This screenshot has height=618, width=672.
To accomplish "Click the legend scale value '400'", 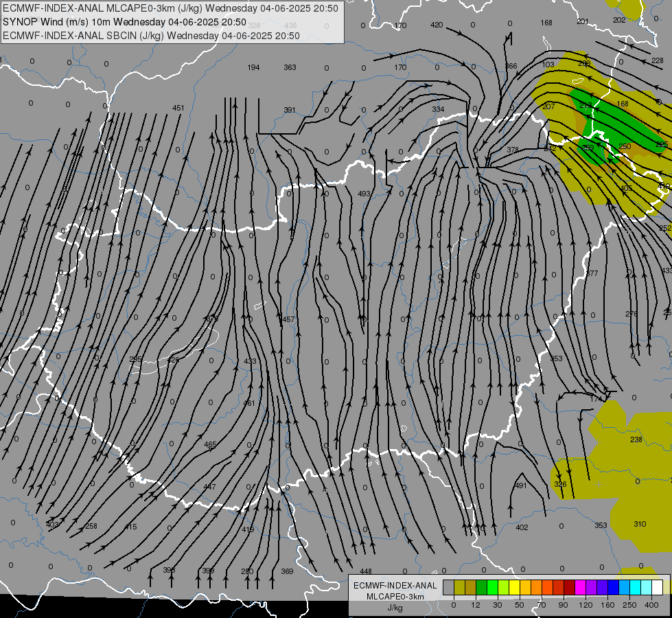I will click(x=651, y=605).
